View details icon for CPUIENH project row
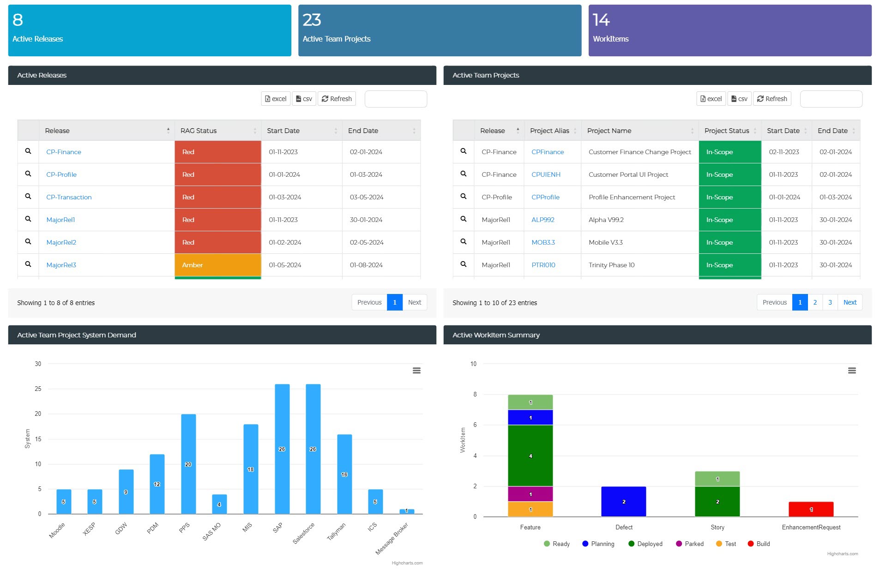 (x=464, y=174)
